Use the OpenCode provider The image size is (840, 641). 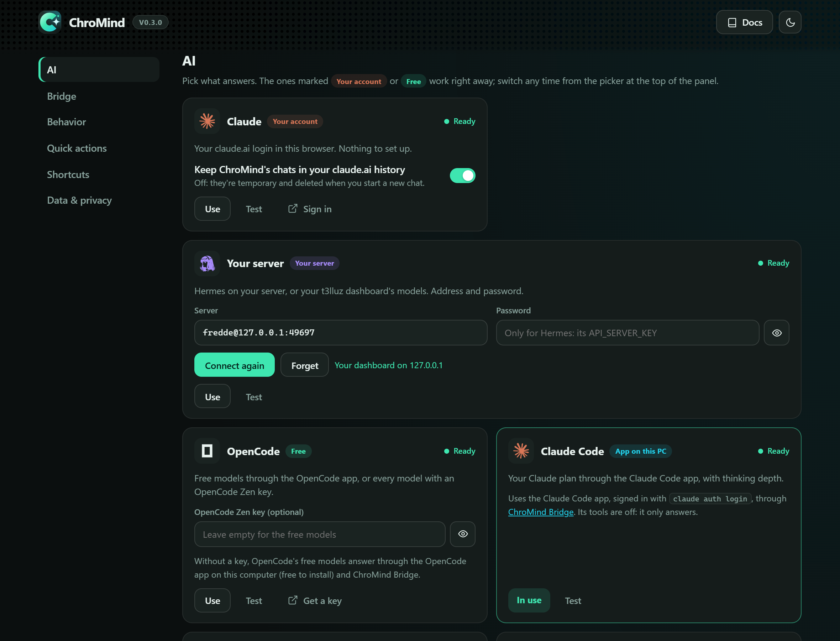click(x=212, y=600)
